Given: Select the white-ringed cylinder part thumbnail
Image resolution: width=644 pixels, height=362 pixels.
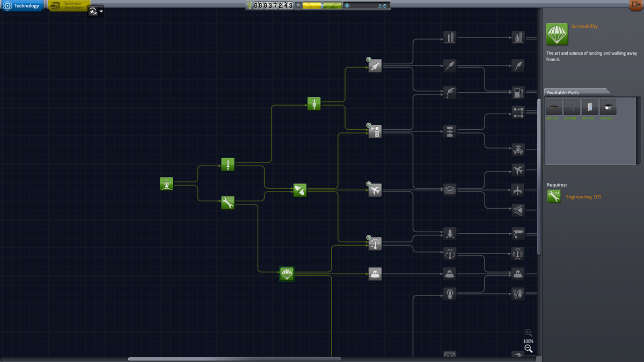Looking at the screenshot, I should tap(608, 107).
